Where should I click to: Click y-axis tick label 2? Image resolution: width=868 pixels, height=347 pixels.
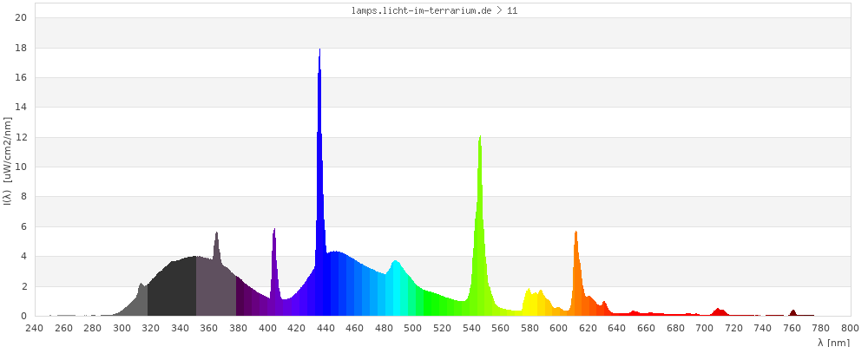[x=25, y=286]
